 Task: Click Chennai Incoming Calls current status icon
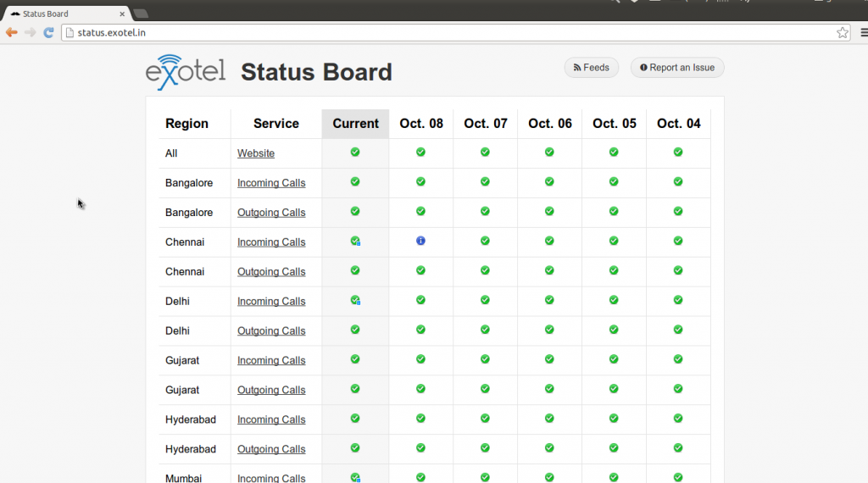coord(355,241)
